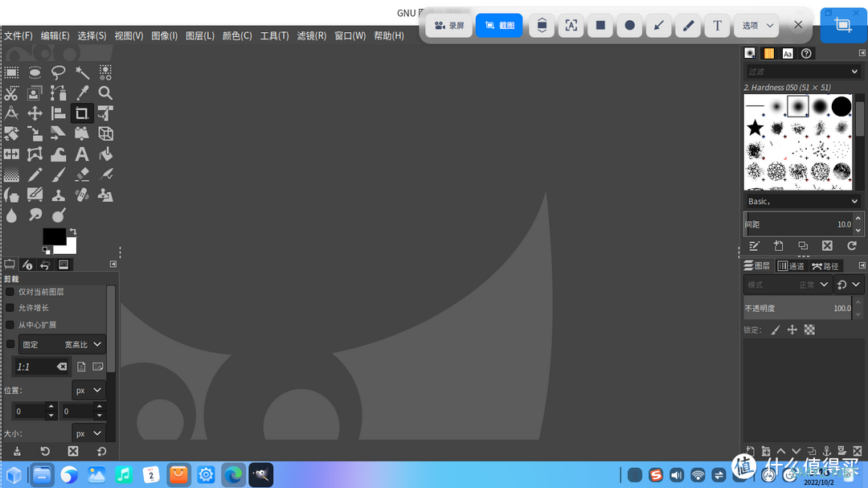Select the Color Picker eyedropper tool
Screen dimensions: 868x488
click(82, 93)
